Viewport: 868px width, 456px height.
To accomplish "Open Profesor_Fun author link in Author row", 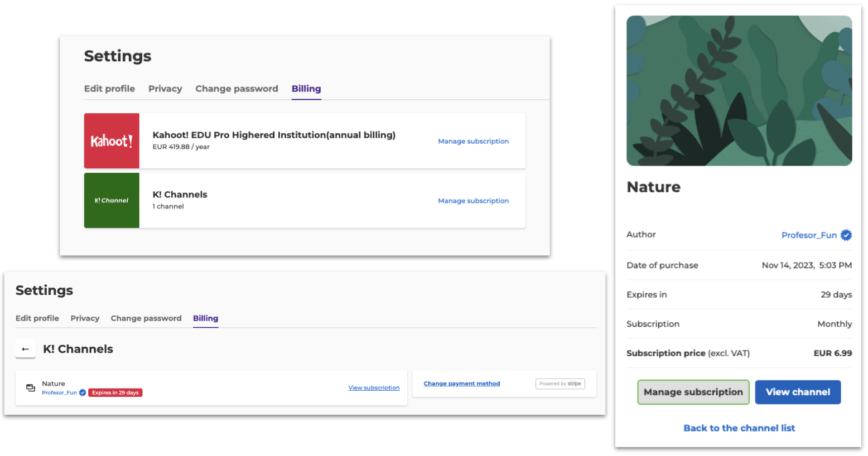I will (x=808, y=235).
